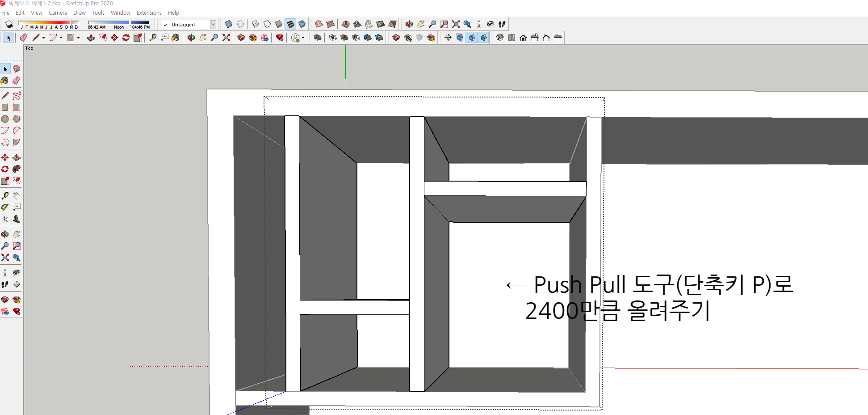Switch to Top standard view
This screenshot has width=868, height=415.
coord(512,38)
